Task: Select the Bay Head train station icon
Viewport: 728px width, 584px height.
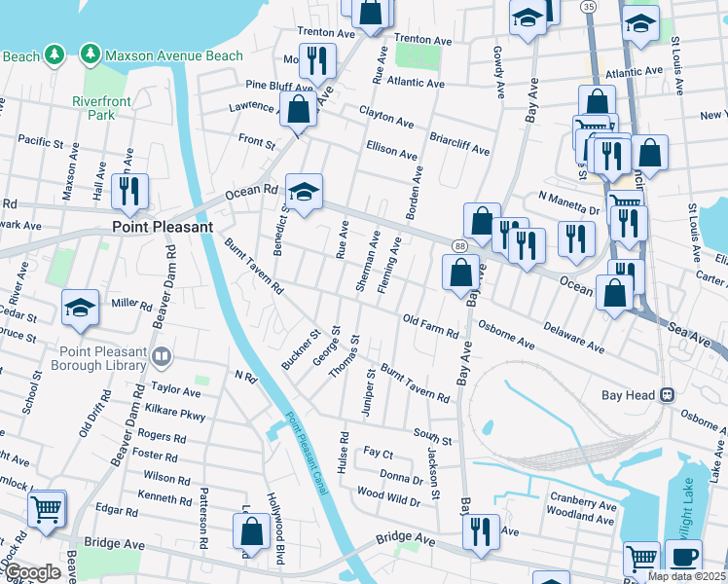Action: (668, 394)
